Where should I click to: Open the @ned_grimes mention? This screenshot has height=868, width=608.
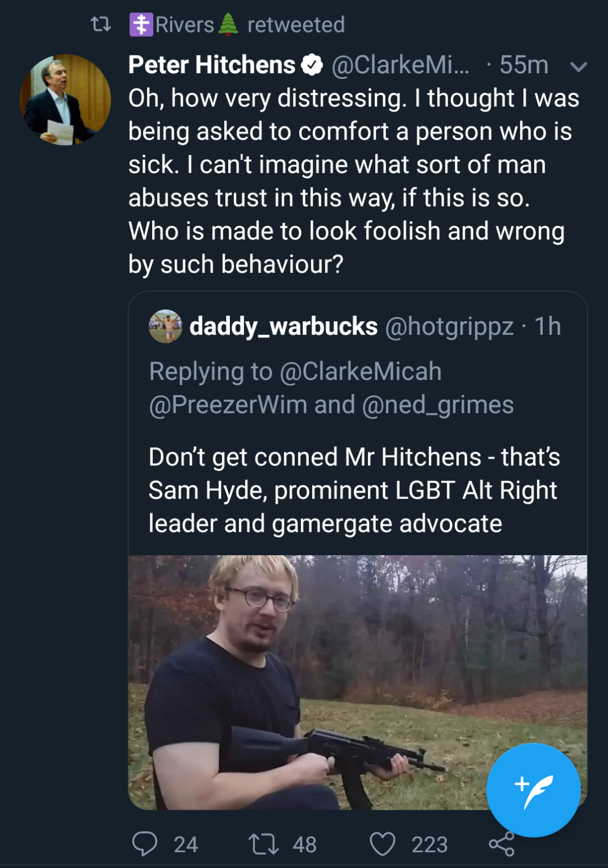(x=438, y=405)
